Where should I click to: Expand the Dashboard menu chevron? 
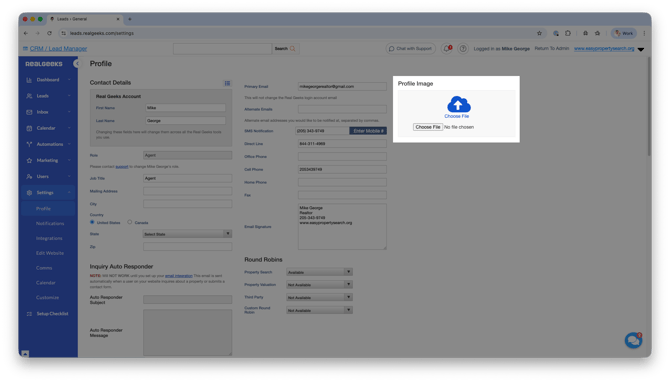[69, 80]
